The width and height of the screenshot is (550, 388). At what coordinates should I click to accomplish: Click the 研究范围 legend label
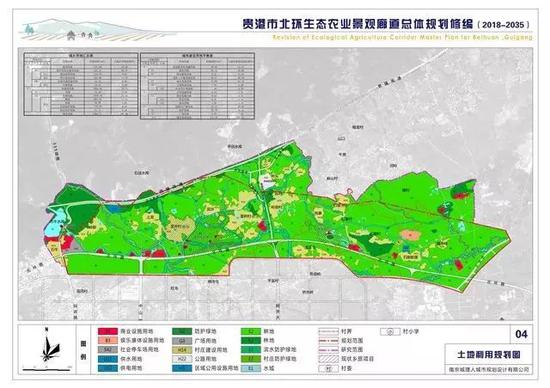pos(352,350)
